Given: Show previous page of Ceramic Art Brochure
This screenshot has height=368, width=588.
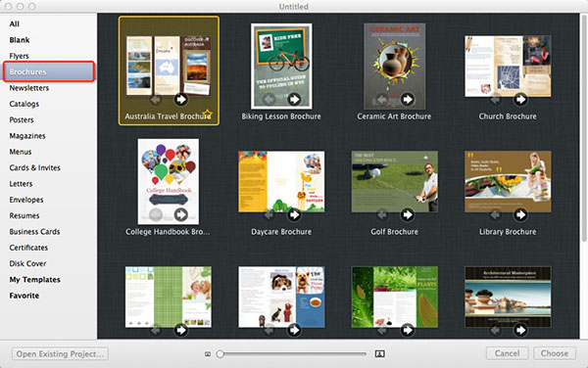Looking at the screenshot, I should coord(382,100).
